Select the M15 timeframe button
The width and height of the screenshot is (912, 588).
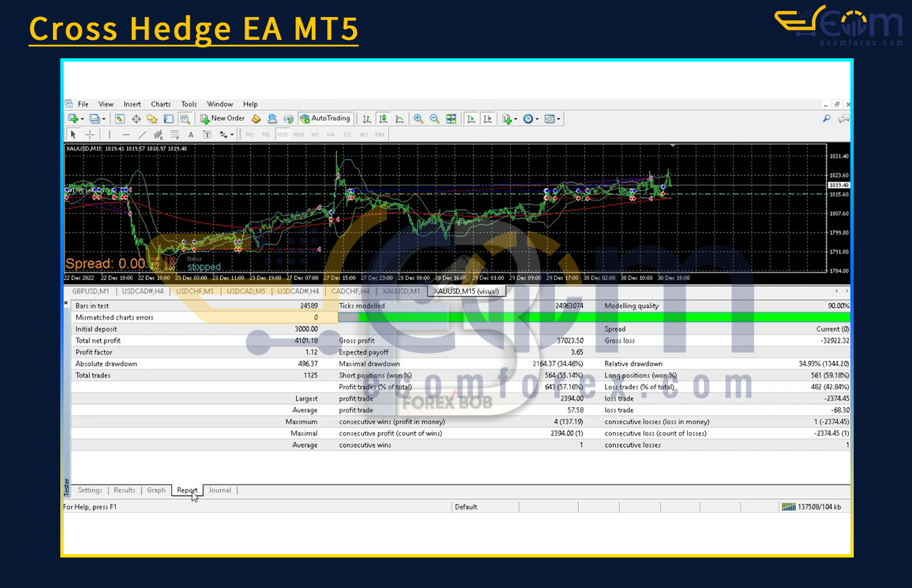282,134
